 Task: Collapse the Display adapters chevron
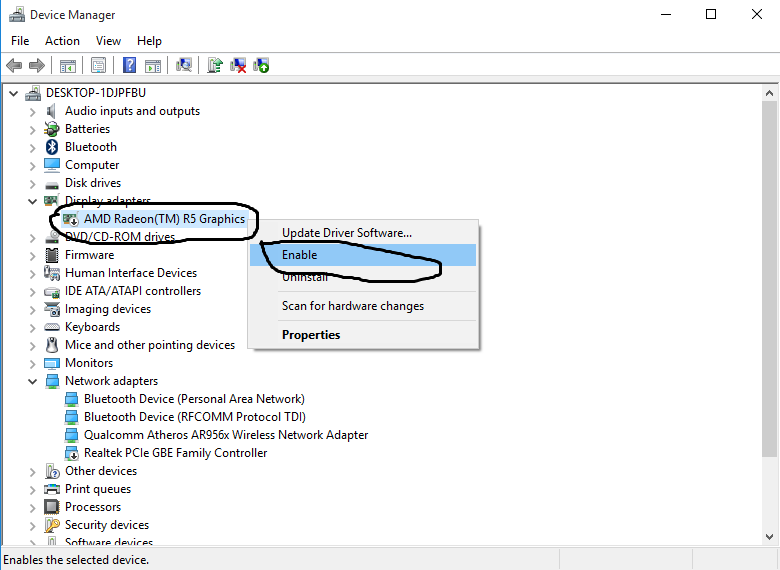(32, 201)
